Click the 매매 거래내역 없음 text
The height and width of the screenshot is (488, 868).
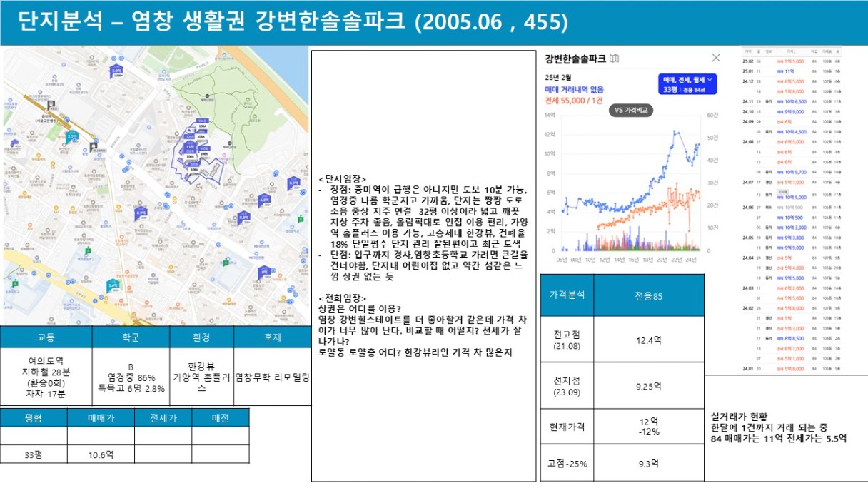[x=574, y=89]
